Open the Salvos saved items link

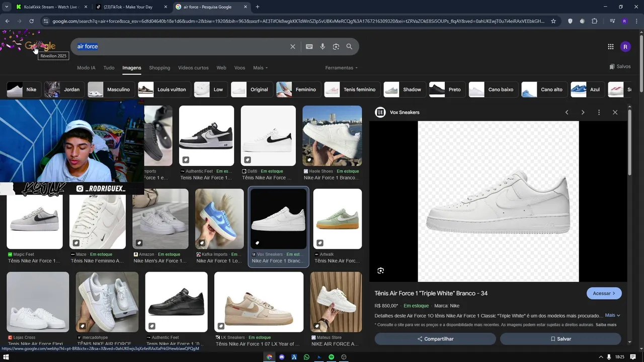pyautogui.click(x=620, y=67)
